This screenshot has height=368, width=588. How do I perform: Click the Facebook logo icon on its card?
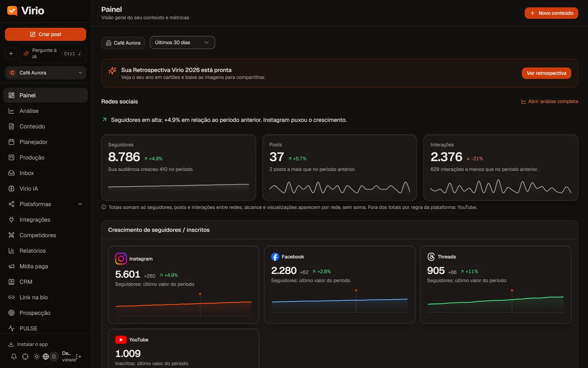pos(275,257)
